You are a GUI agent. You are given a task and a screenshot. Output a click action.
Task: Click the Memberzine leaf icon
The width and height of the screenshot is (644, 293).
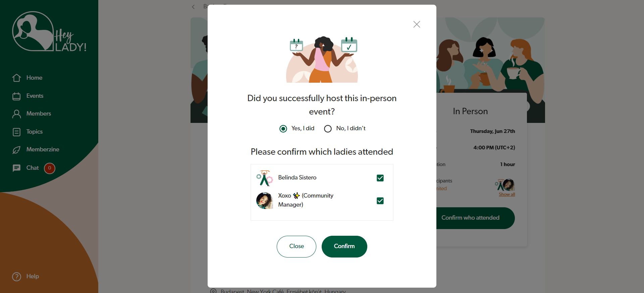click(x=16, y=150)
